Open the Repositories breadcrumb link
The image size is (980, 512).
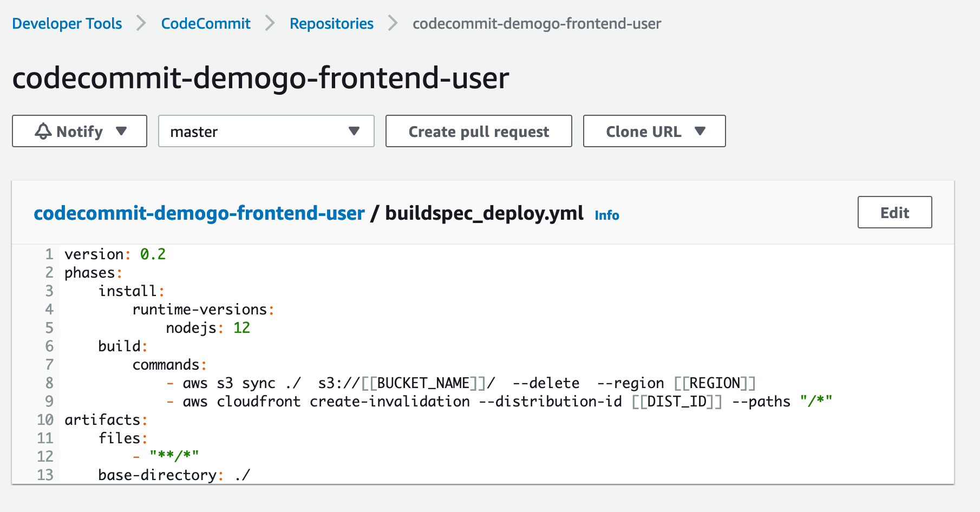331,24
